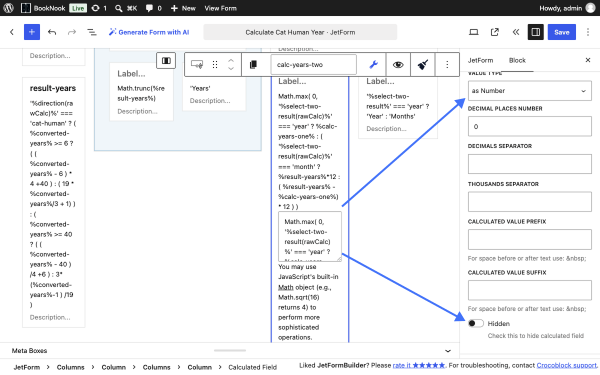Open the New content menu
The image size is (600, 375).
pyautogui.click(x=183, y=8)
